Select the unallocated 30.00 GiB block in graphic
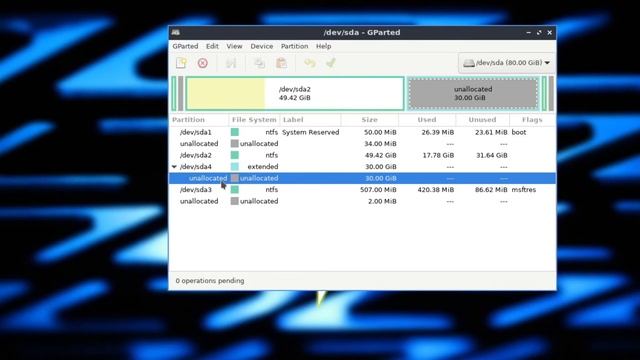Viewport: 640px width, 360px height. pos(473,93)
